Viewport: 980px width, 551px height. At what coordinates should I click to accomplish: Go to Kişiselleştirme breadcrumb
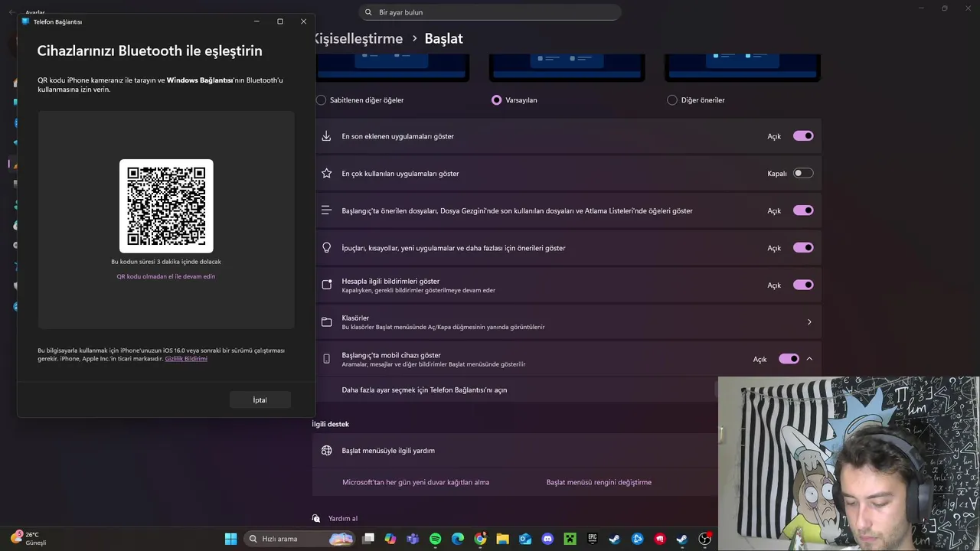pyautogui.click(x=357, y=38)
